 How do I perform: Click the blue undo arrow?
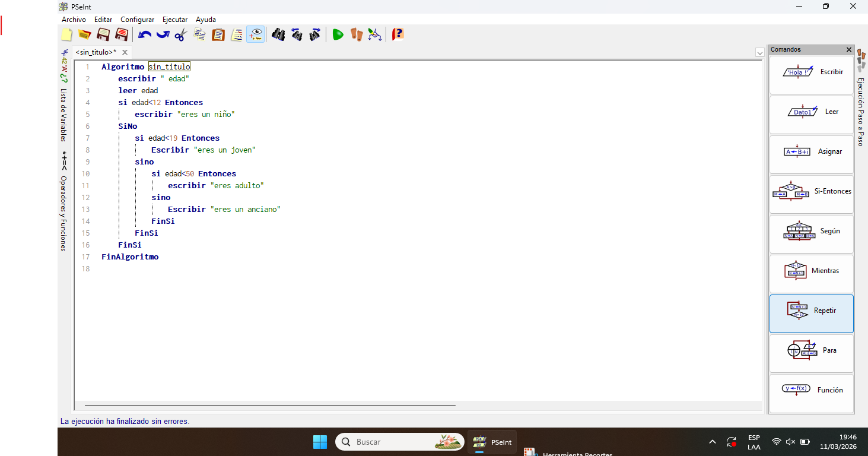pyautogui.click(x=145, y=34)
